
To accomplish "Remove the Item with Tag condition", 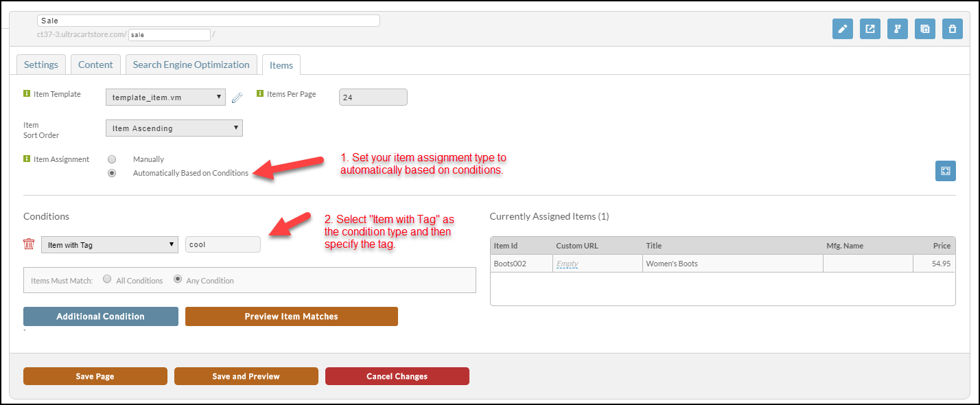I will click(x=29, y=244).
